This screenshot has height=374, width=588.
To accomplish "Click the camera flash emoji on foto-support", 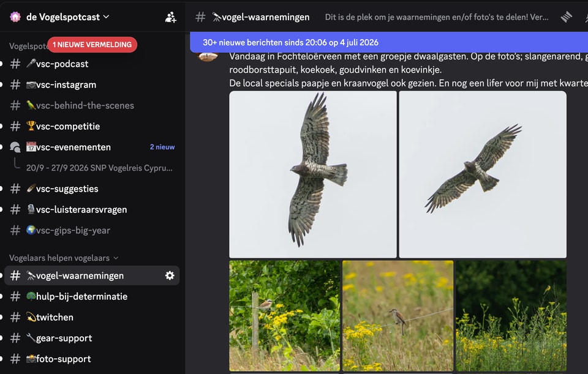I will (x=31, y=358).
